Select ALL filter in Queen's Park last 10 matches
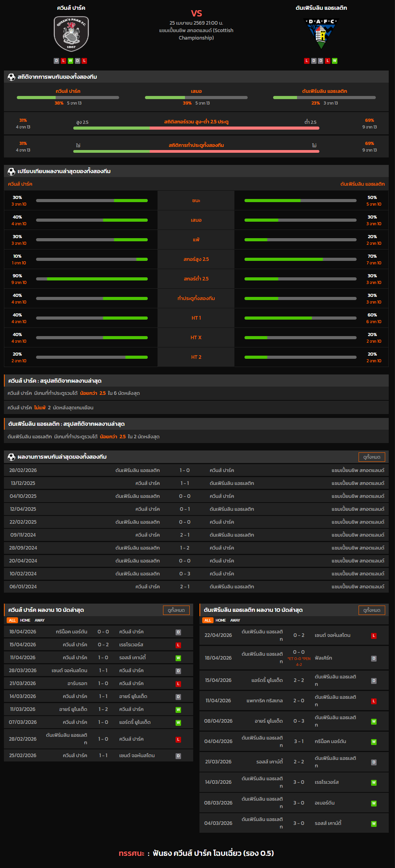 point(12,620)
